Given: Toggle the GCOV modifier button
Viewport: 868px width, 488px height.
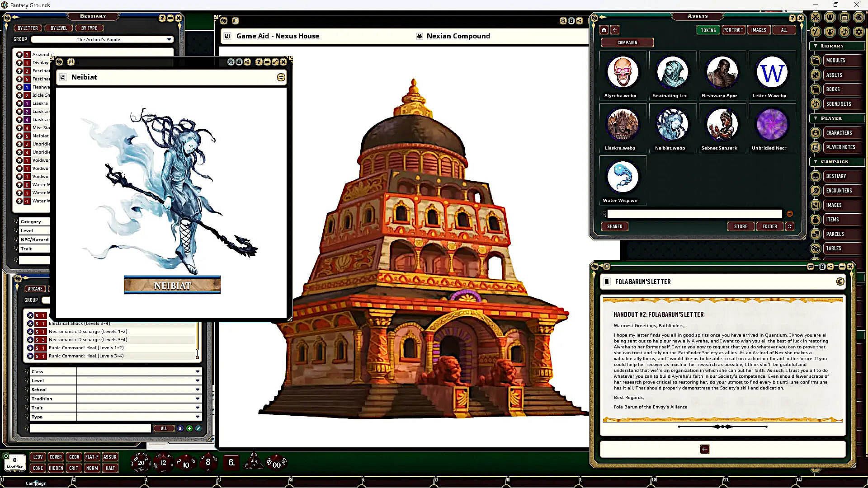Looking at the screenshot, I should click(x=74, y=457).
